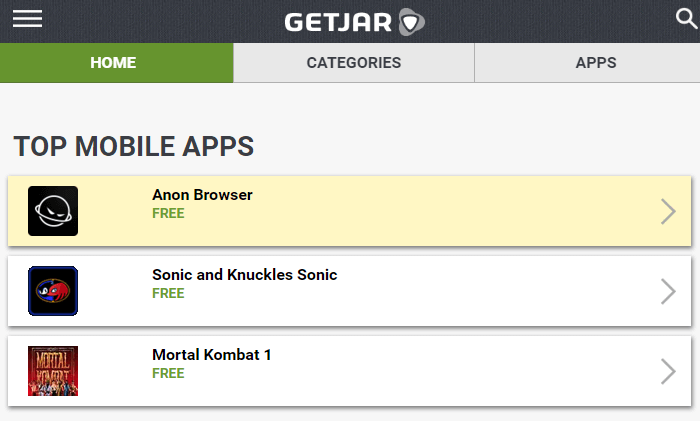Click the Mortal Kombat 1 app icon

coord(53,371)
